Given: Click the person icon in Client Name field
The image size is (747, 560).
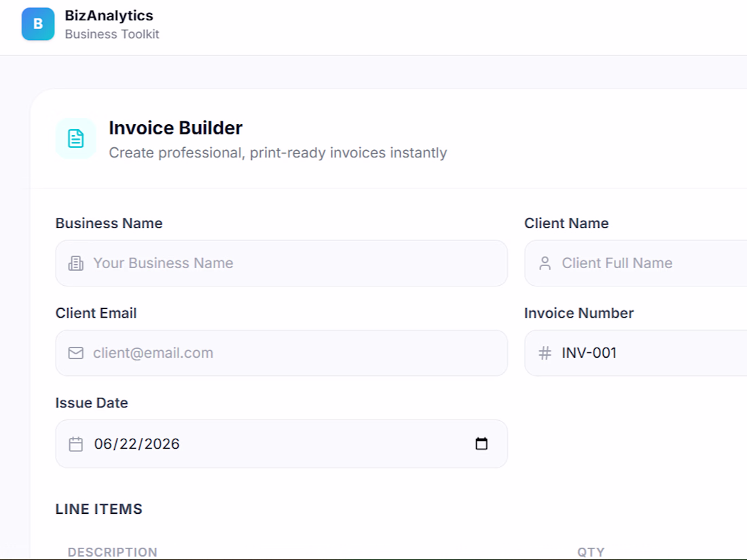Looking at the screenshot, I should [545, 263].
